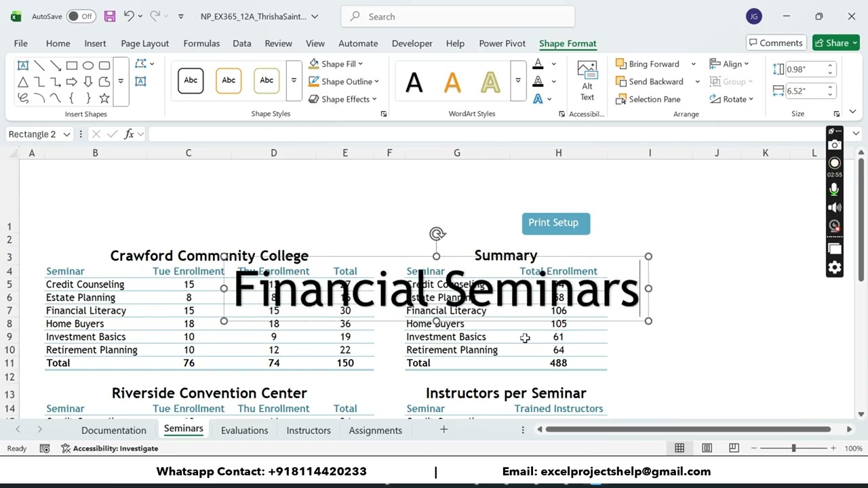868x488 pixels.
Task: Click the Search box
Action: click(458, 16)
